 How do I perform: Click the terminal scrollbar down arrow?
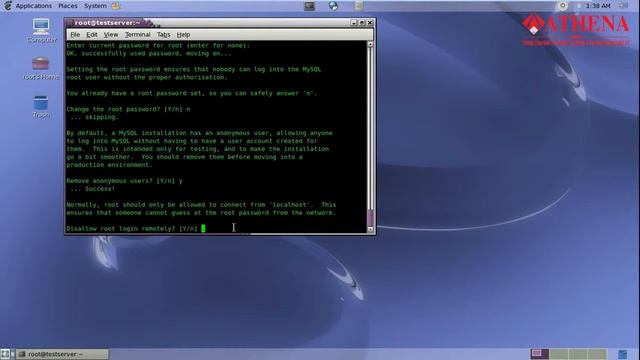pos(370,229)
